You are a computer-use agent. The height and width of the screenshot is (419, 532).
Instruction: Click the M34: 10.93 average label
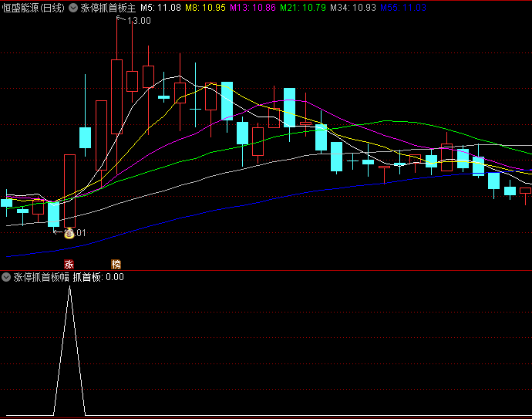[x=353, y=8]
